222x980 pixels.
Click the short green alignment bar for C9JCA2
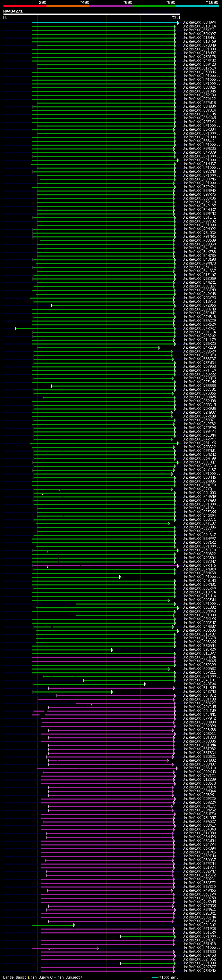pyautogui.click(x=53, y=925)
